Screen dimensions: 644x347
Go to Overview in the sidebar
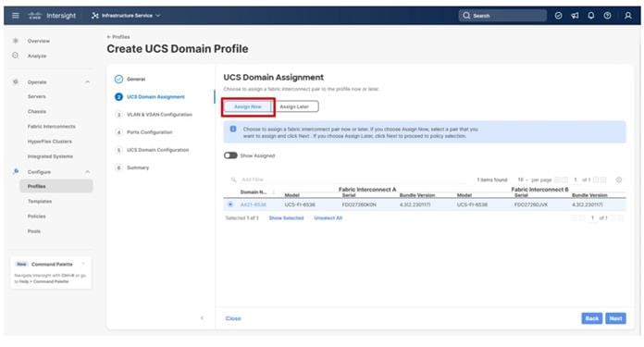[x=39, y=41]
